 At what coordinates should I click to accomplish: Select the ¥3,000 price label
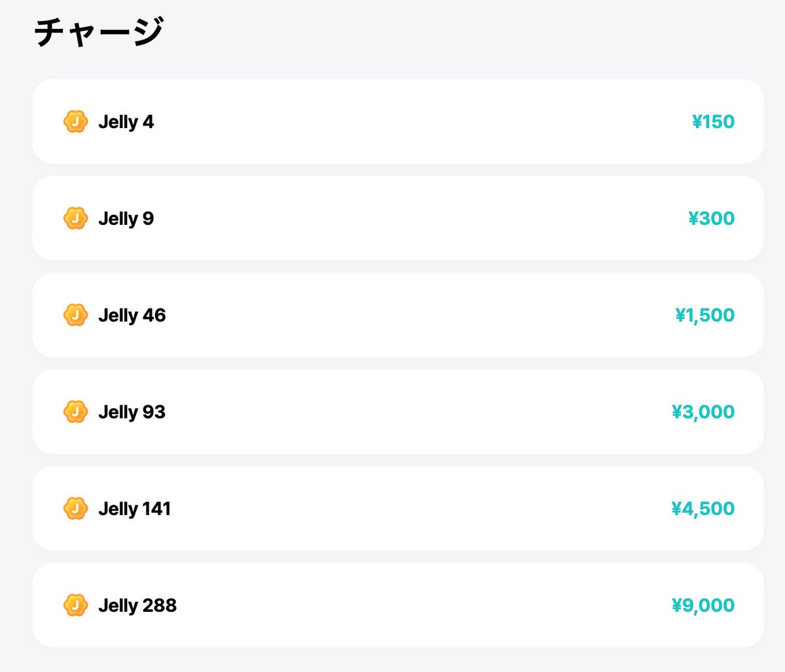703,412
